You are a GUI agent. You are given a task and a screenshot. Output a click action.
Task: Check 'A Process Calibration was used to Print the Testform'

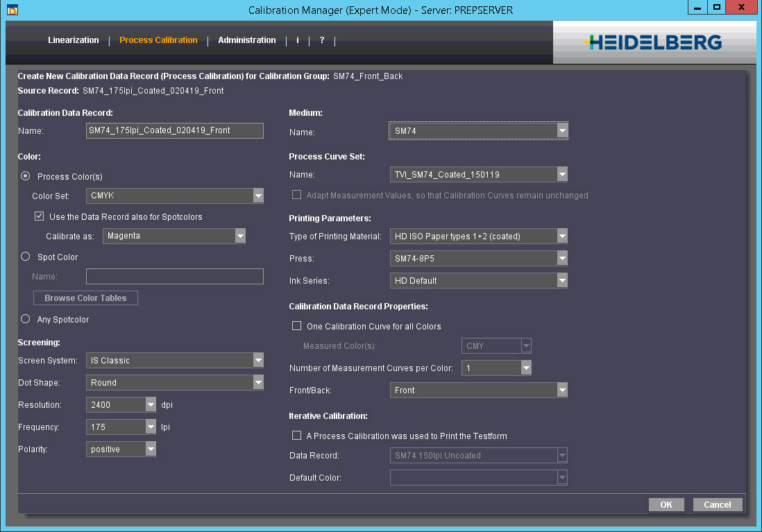[x=296, y=436]
